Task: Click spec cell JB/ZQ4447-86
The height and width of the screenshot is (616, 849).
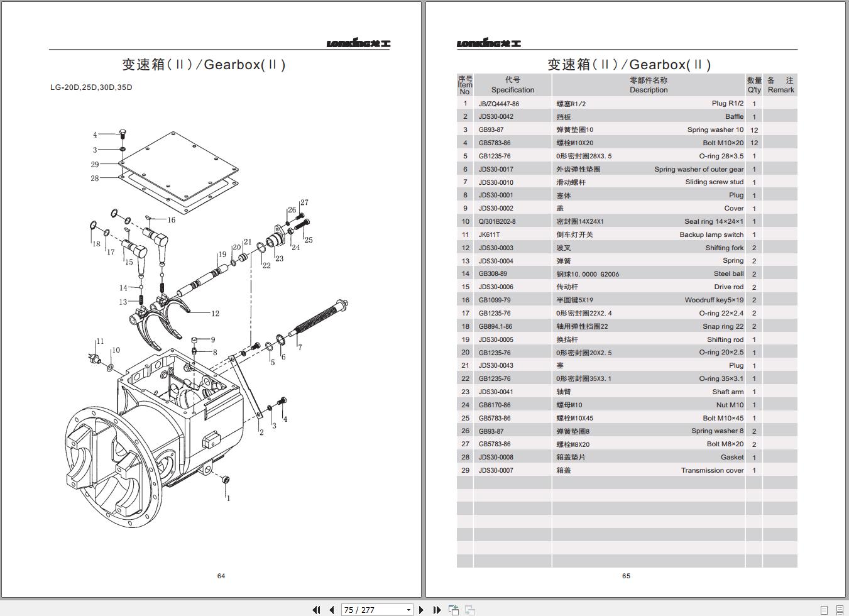Action: tap(499, 104)
